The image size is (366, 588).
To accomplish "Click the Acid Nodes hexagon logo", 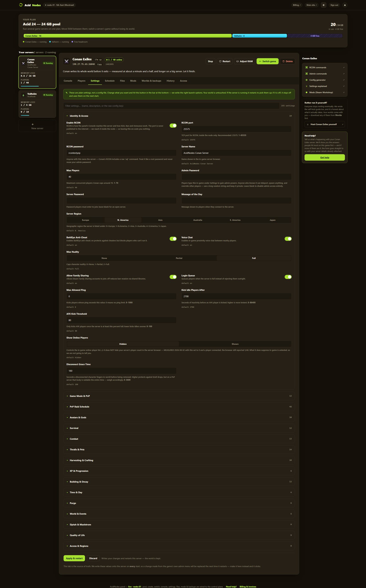I will pyautogui.click(x=21, y=5).
